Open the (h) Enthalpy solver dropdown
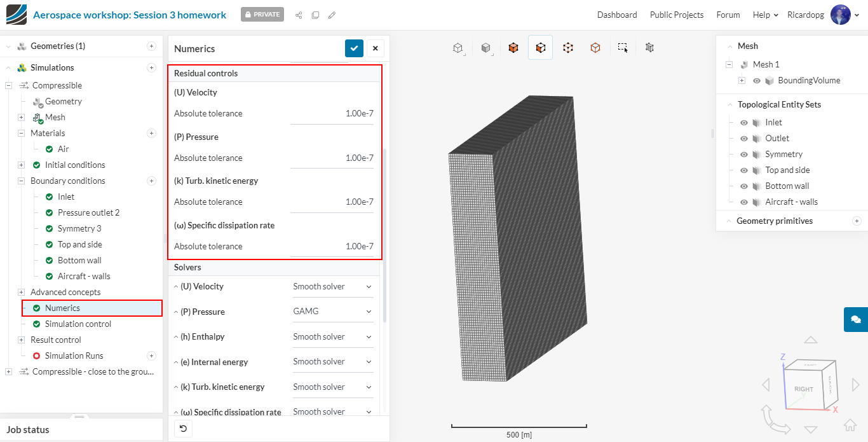The height and width of the screenshot is (442, 868). point(332,337)
